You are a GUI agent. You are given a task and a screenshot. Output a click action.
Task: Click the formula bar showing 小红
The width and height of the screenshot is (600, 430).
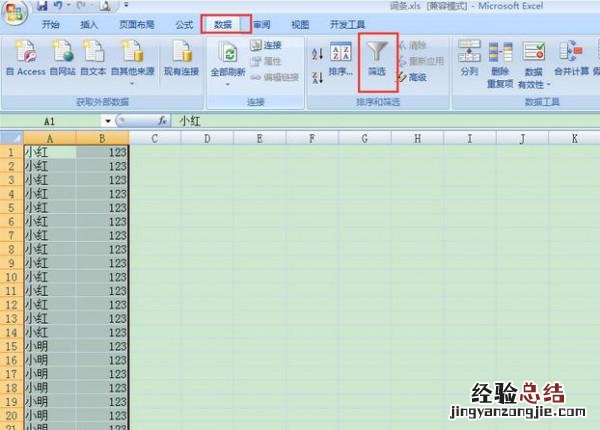tap(386, 121)
